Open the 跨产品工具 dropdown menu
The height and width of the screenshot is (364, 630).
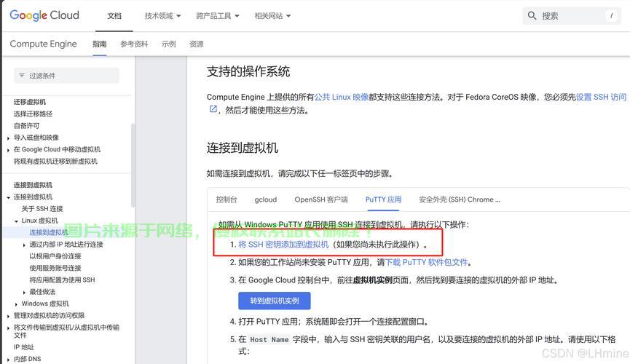coord(217,16)
